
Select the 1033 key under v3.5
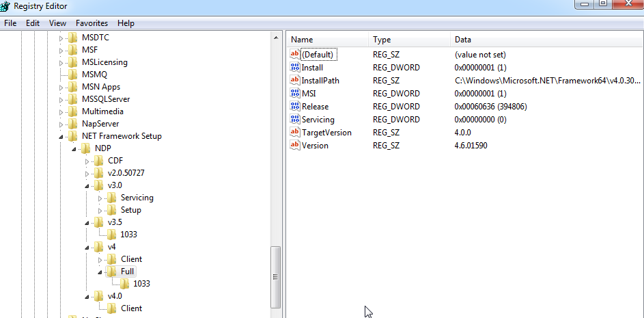[x=128, y=235]
